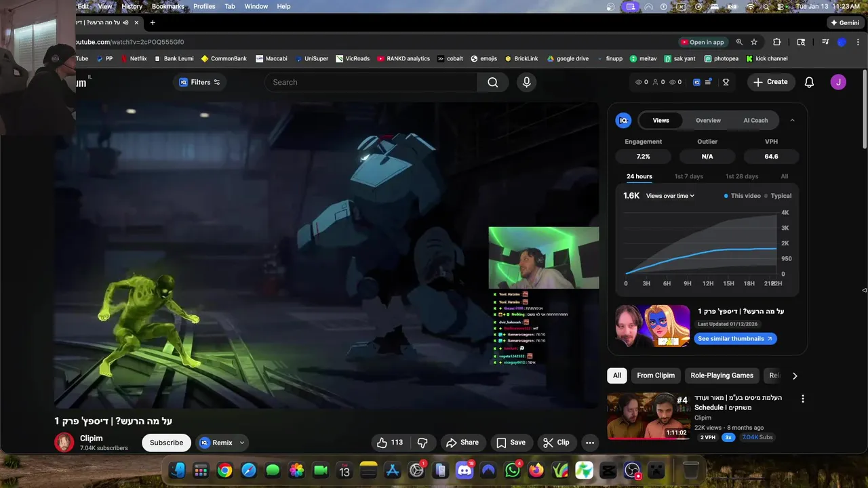Screen dimensions: 868x488
Task: Click the Share button
Action: (462, 443)
